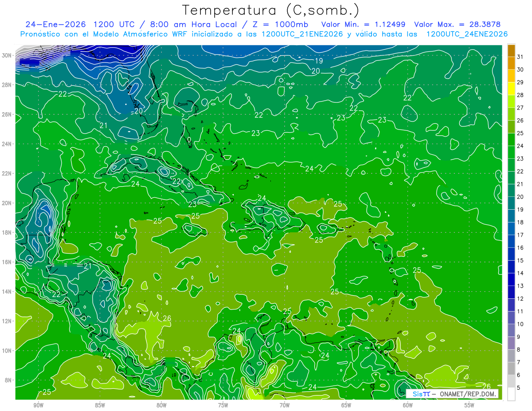Click the '5' label on the color scale
Image resolution: width=532 pixels, height=411 pixels.
(519, 388)
